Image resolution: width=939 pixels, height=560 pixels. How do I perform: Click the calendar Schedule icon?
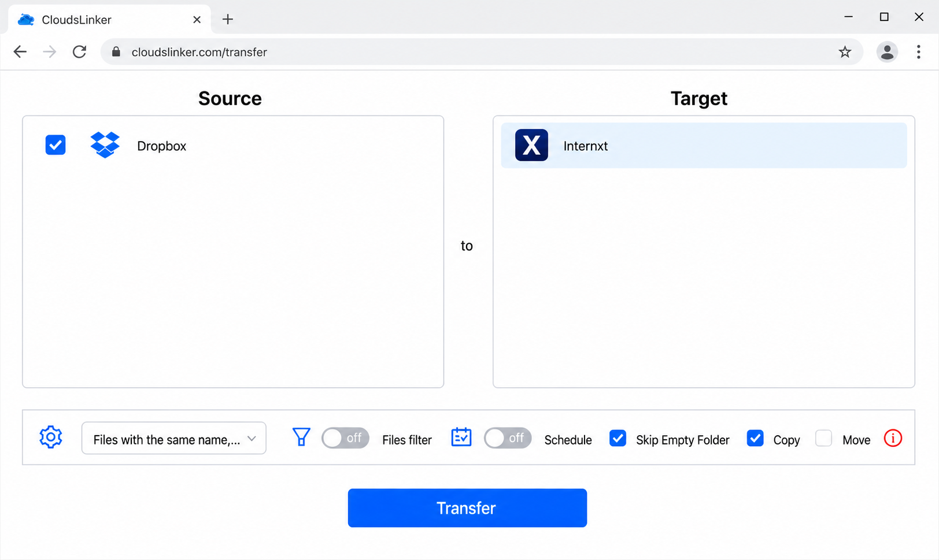[461, 437]
